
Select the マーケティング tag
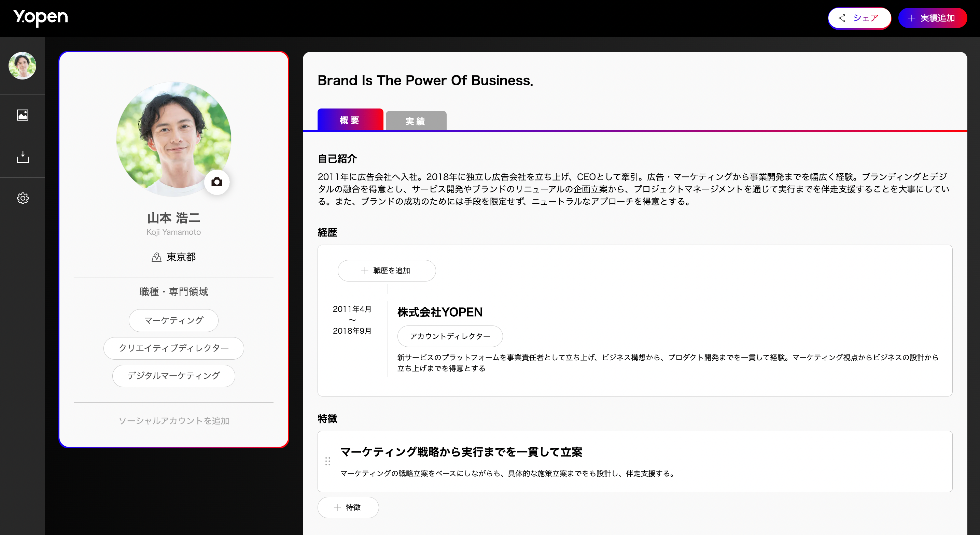point(173,320)
